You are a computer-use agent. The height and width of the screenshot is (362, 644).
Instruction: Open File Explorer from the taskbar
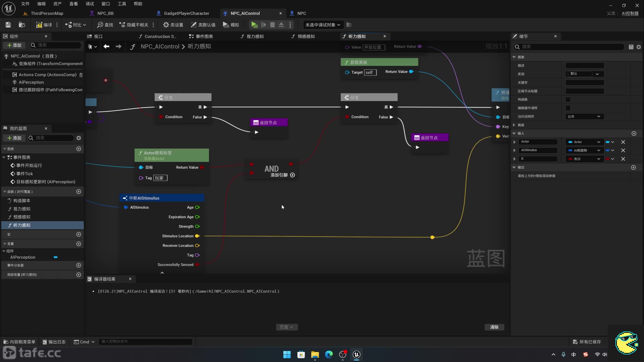315,354
